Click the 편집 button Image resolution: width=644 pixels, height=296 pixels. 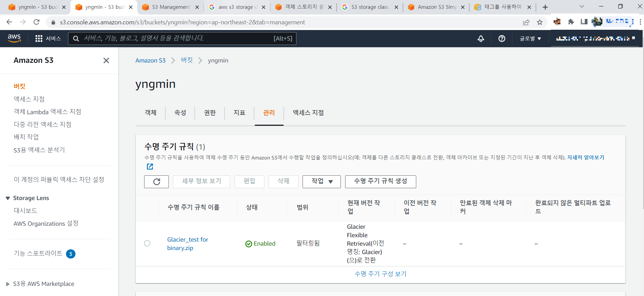[249, 182]
